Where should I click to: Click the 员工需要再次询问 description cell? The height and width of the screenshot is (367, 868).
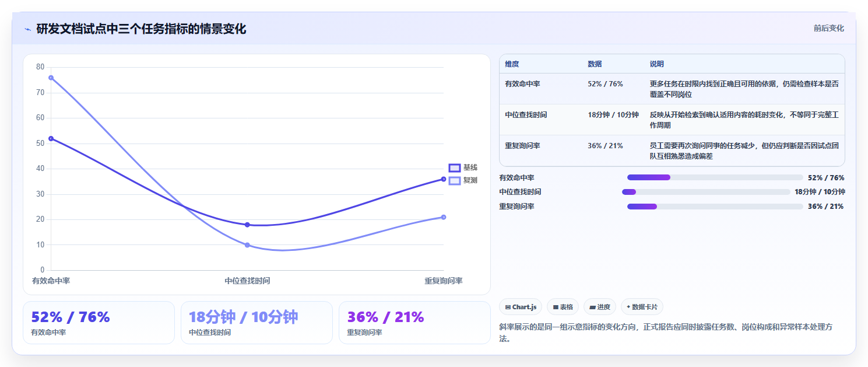click(744, 151)
